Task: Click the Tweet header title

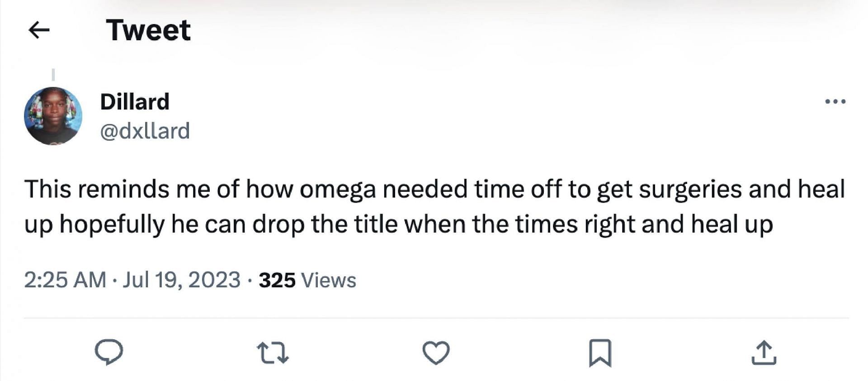Action: [x=148, y=30]
